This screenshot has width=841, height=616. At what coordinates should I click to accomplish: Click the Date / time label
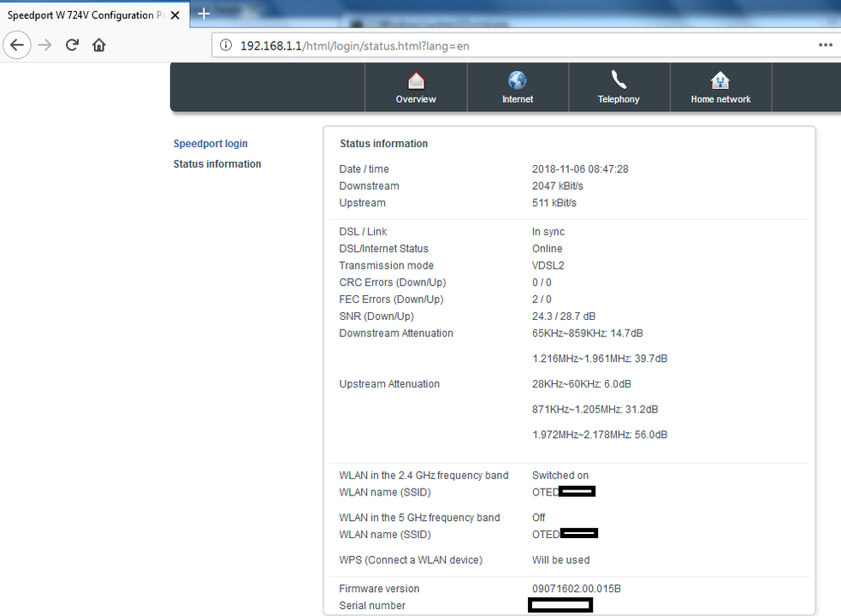click(364, 169)
